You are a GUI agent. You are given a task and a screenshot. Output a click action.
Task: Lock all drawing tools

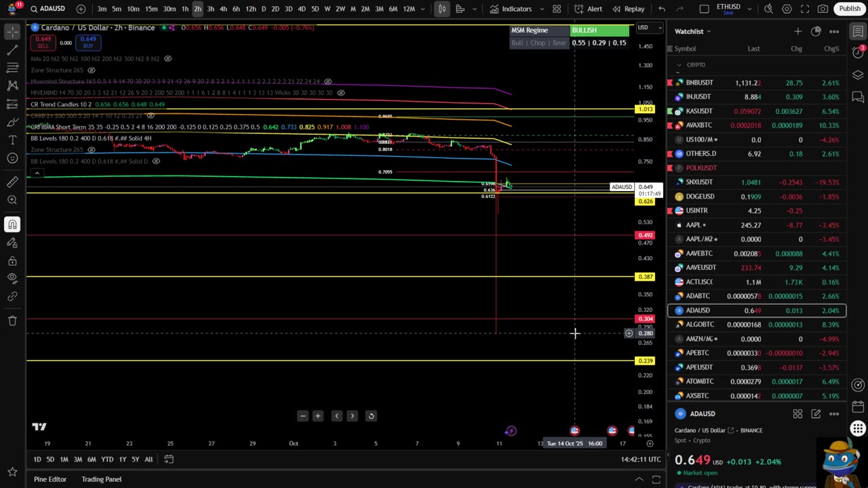click(x=12, y=261)
